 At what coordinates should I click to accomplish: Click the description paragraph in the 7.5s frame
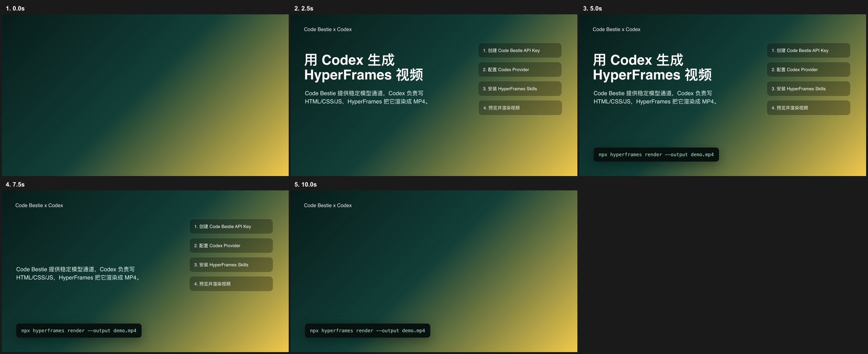click(x=79, y=274)
